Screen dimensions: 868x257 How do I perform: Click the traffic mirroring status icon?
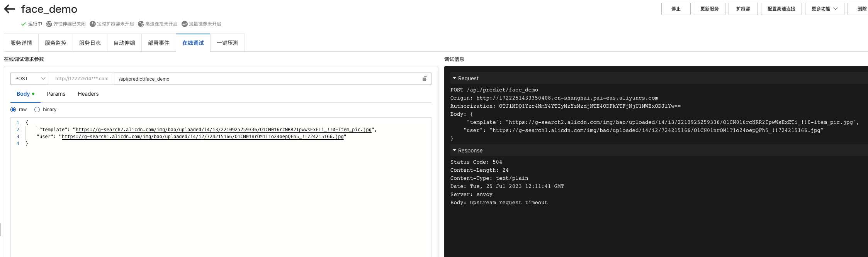point(185,24)
